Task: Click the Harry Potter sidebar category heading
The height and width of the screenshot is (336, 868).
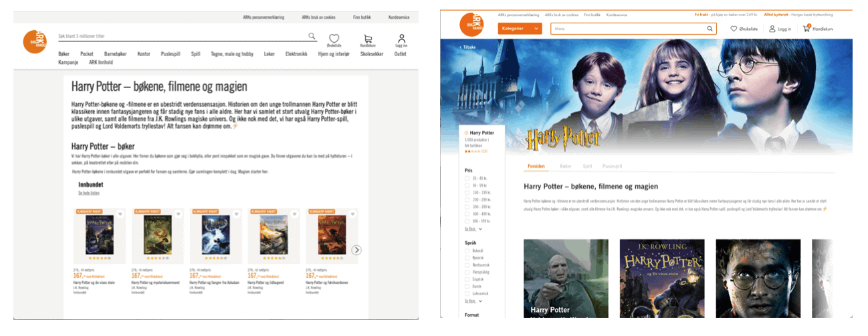Action: point(481,133)
